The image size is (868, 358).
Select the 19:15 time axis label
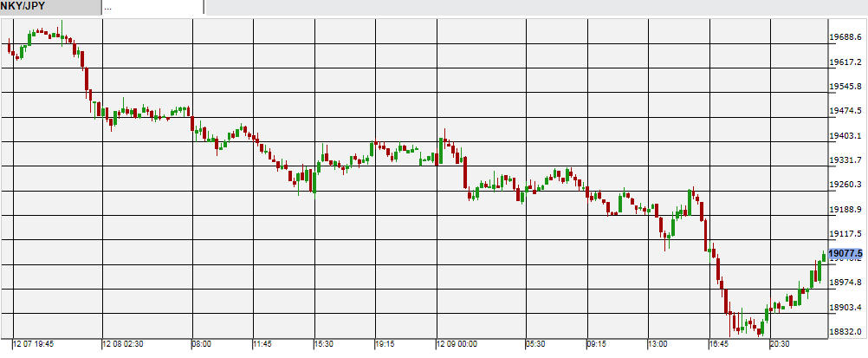pyautogui.click(x=385, y=345)
